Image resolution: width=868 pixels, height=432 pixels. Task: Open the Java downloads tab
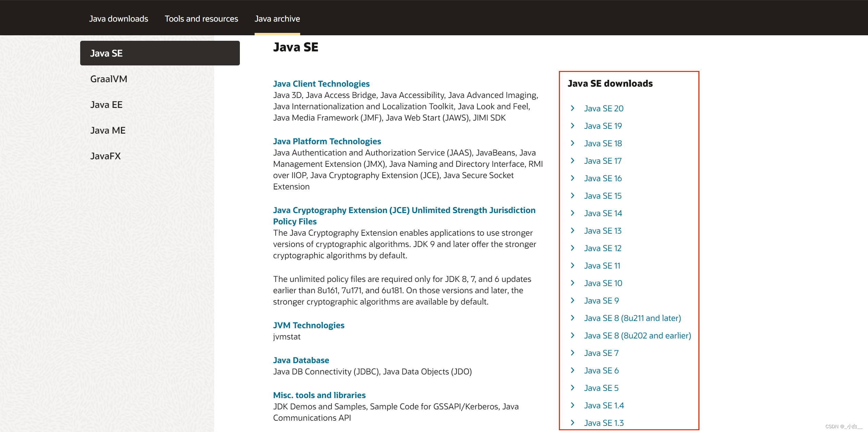pos(119,19)
